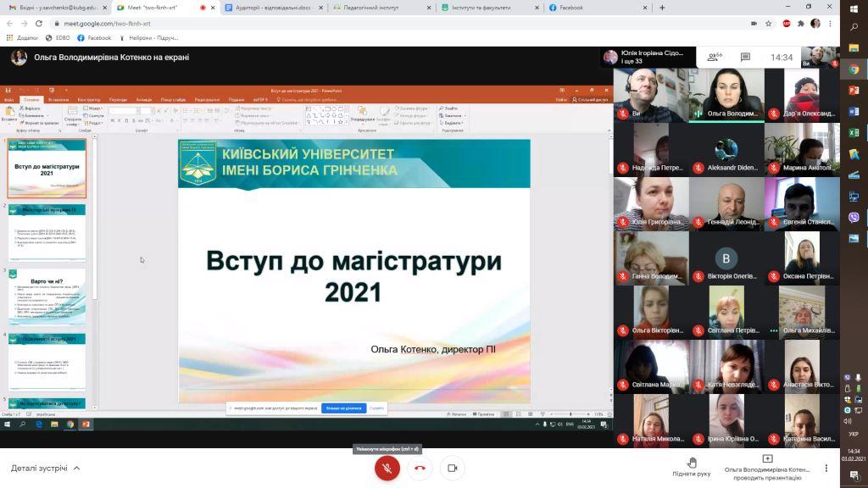Open the font dropdown in PowerPoint

coord(123,110)
